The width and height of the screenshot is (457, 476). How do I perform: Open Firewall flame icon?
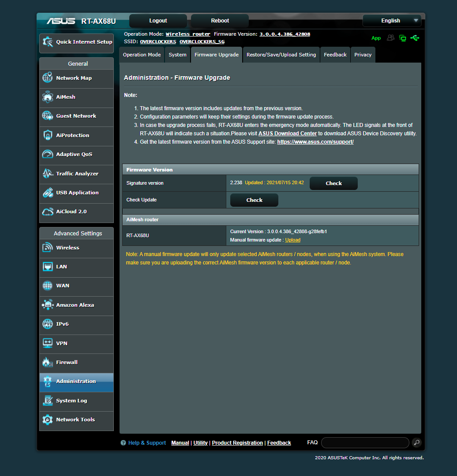tap(47, 362)
